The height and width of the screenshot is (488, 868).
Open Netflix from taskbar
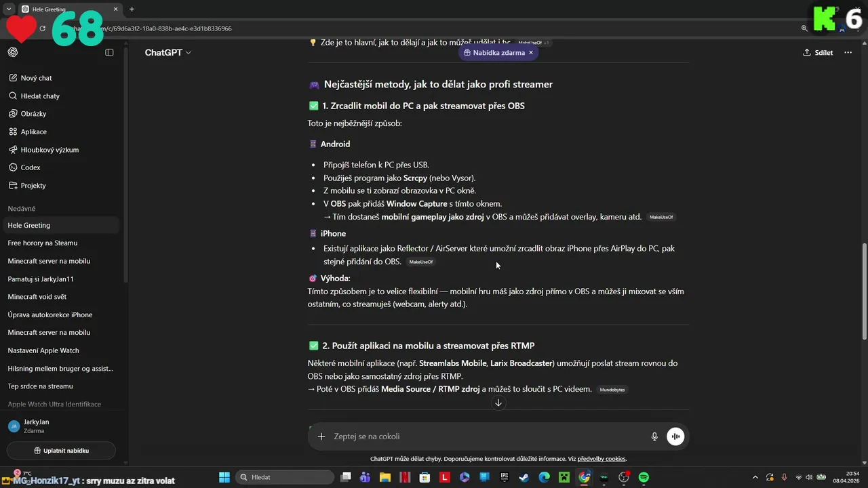pyautogui.click(x=406, y=477)
